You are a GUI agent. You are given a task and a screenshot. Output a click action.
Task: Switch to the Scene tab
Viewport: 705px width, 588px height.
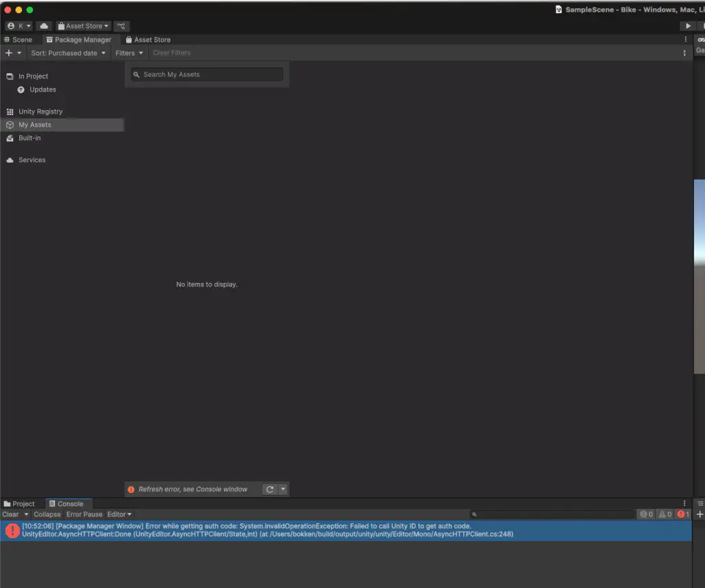(18, 39)
